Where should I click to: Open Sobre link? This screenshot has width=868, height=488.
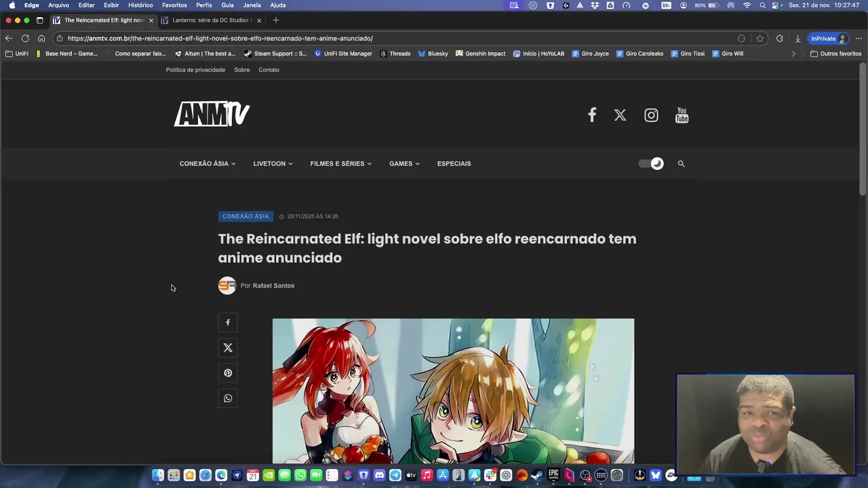(x=242, y=70)
